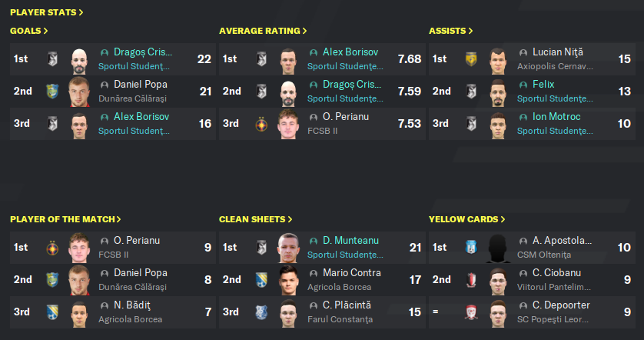This screenshot has width=644, height=340.
Task: Select Axiopolis Cernavodă badge beside Lucian Niță
Action: coord(471,59)
